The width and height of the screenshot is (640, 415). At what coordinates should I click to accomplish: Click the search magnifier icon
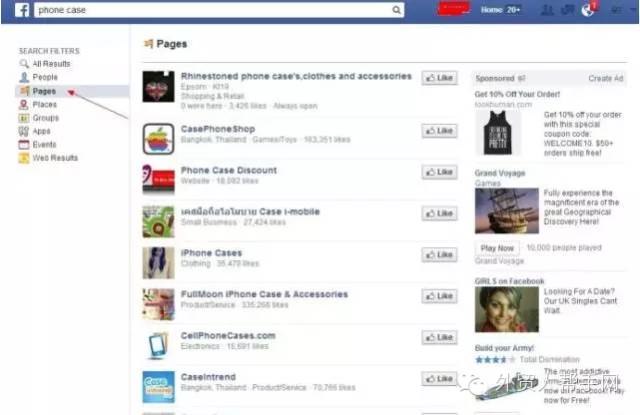coord(396,10)
